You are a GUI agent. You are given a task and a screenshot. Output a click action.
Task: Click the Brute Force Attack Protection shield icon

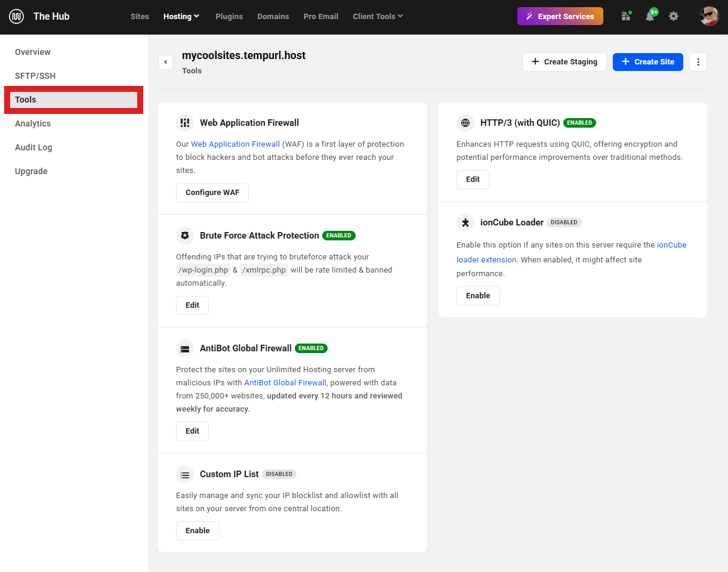[185, 236]
